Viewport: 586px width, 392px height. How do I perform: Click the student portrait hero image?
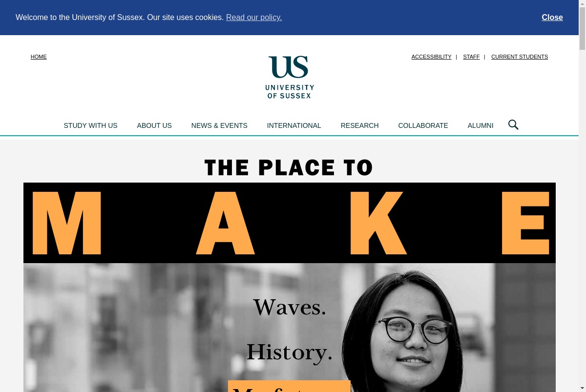[290, 328]
